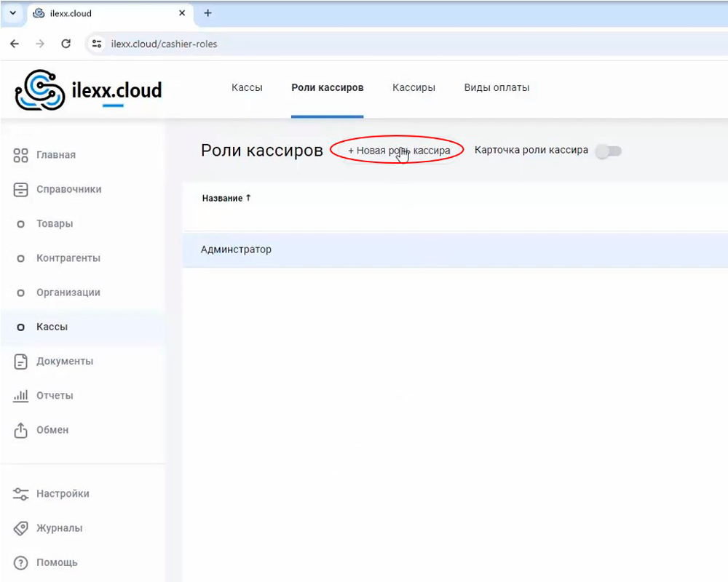This screenshot has height=582, width=728.
Task: Reload the page with browser refresh
Action: point(66,44)
